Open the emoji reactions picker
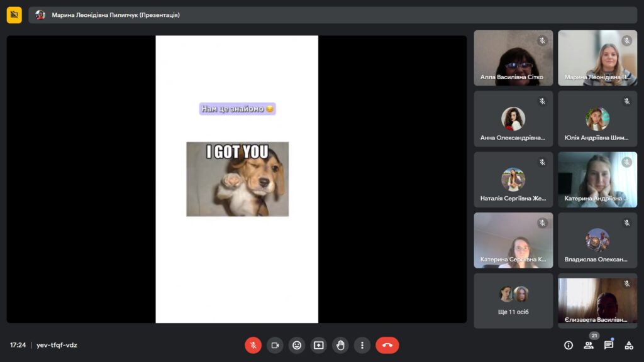 tap(297, 345)
